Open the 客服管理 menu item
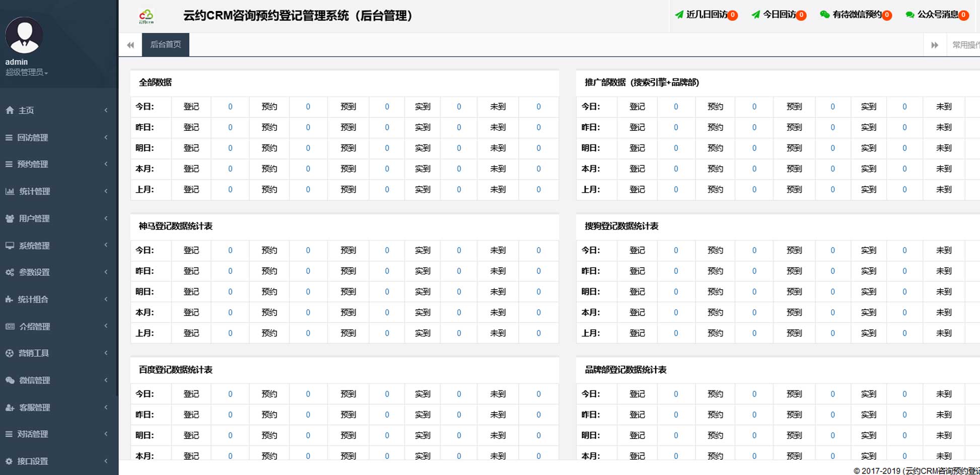The height and width of the screenshot is (475, 980). tap(34, 408)
